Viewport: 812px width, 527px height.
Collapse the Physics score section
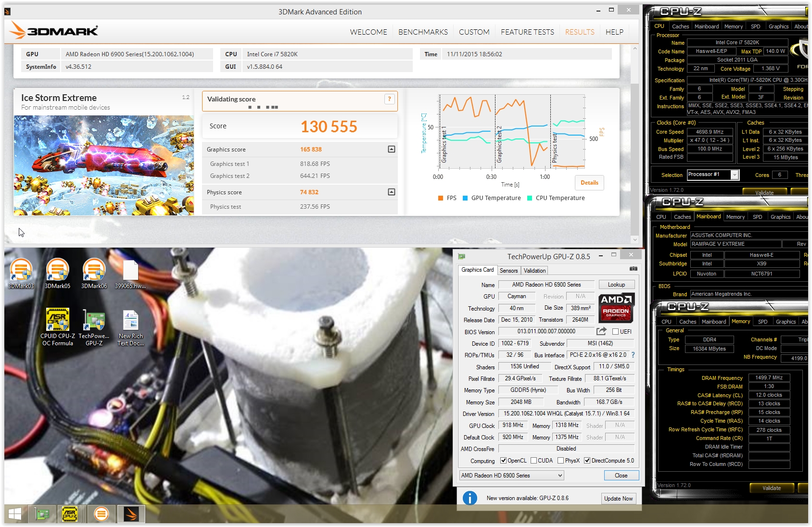392,192
